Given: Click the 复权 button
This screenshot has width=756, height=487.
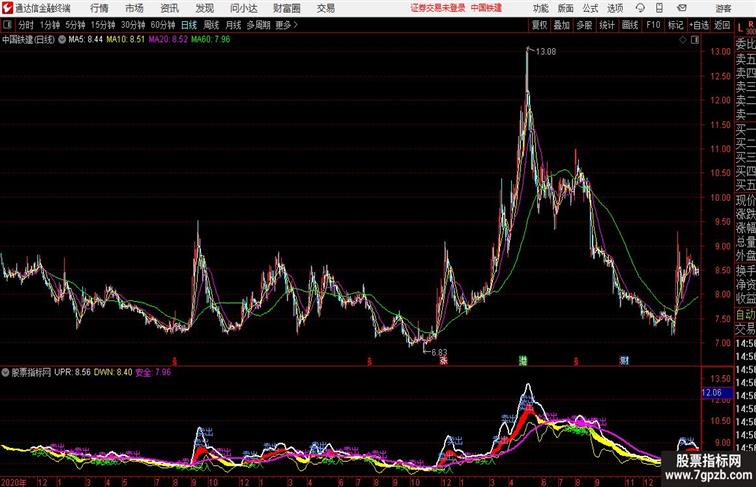Looking at the screenshot, I should click(539, 25).
